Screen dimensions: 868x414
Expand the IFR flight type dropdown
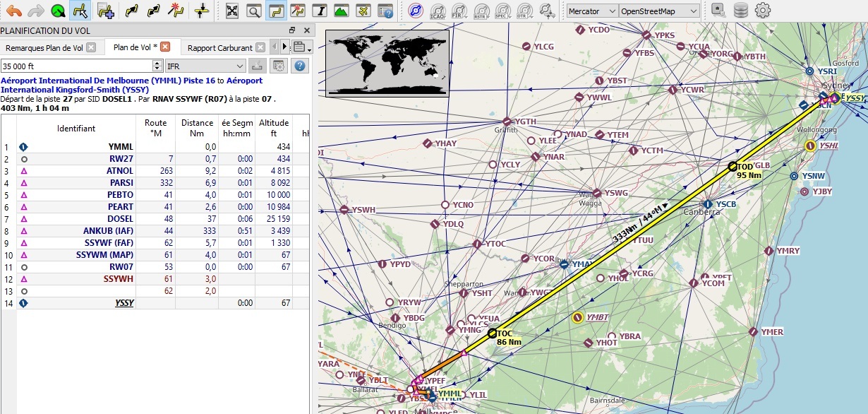[x=205, y=66]
